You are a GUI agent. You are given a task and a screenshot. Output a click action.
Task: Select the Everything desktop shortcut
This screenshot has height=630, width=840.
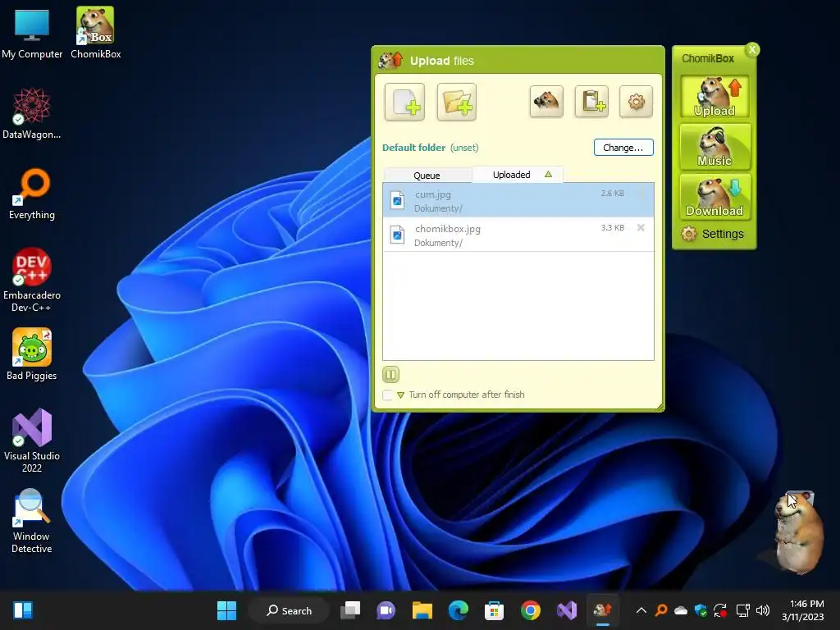[x=32, y=194]
